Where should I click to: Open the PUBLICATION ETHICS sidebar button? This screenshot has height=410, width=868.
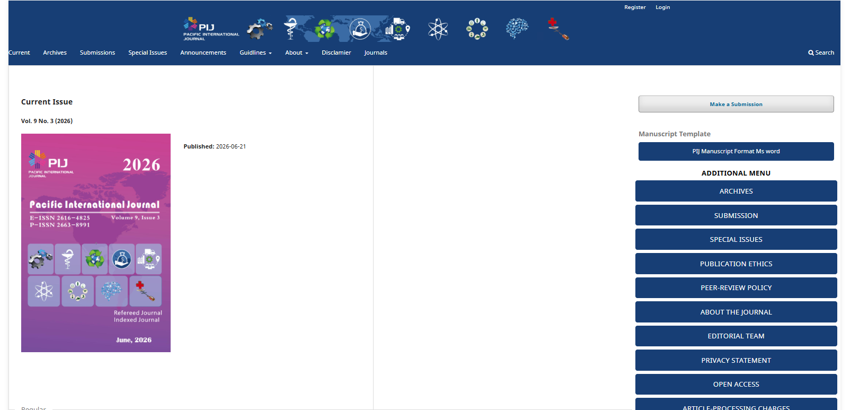point(736,264)
